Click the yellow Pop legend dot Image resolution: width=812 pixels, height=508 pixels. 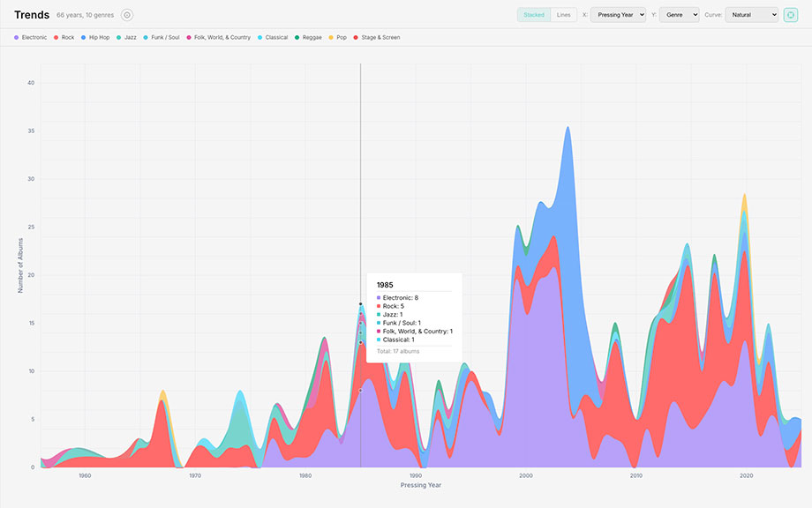(331, 38)
